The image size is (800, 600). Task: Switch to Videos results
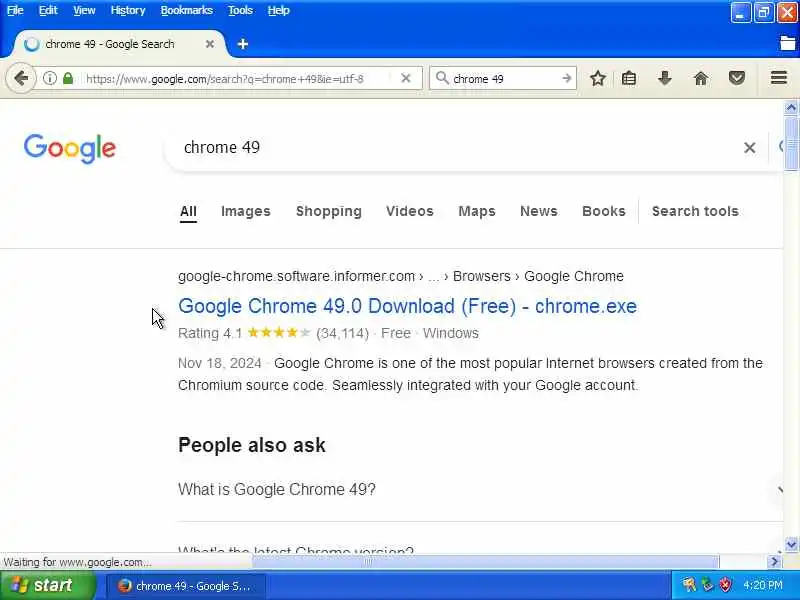tap(410, 211)
